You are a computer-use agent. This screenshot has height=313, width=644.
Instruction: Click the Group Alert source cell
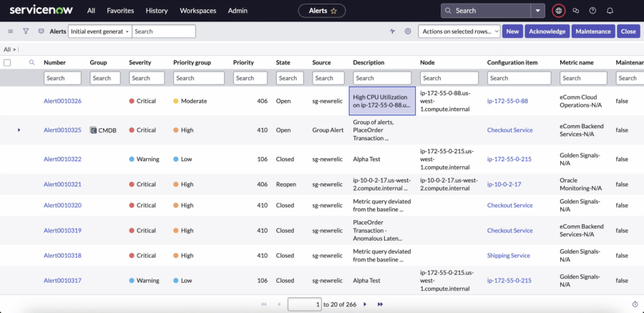pyautogui.click(x=328, y=130)
